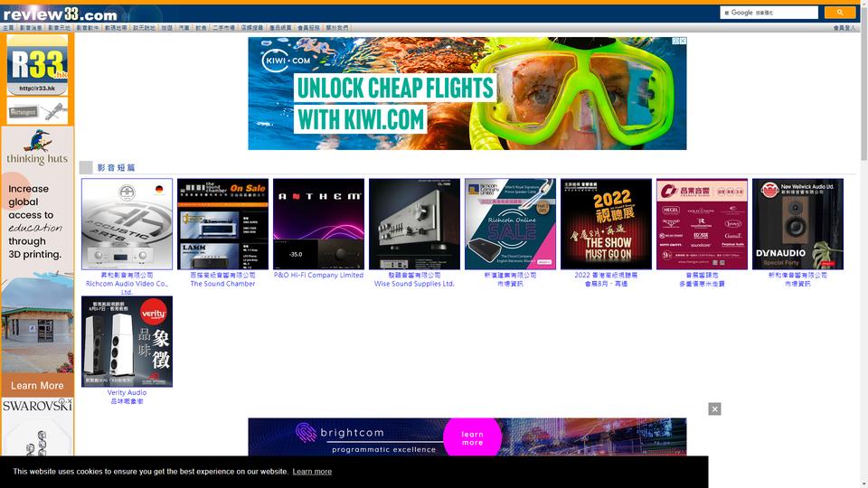This screenshot has height=488, width=868.
Task: Open The Sound Chamber On Sale thumbnail
Action: [x=222, y=224]
